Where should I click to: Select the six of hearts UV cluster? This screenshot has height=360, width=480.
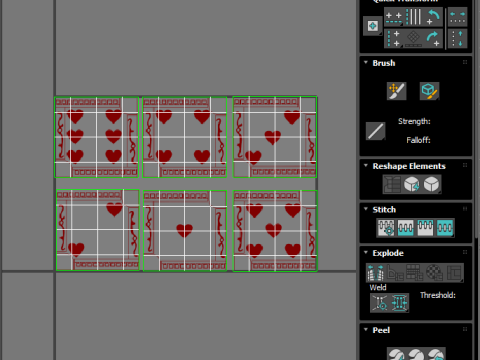click(97, 137)
